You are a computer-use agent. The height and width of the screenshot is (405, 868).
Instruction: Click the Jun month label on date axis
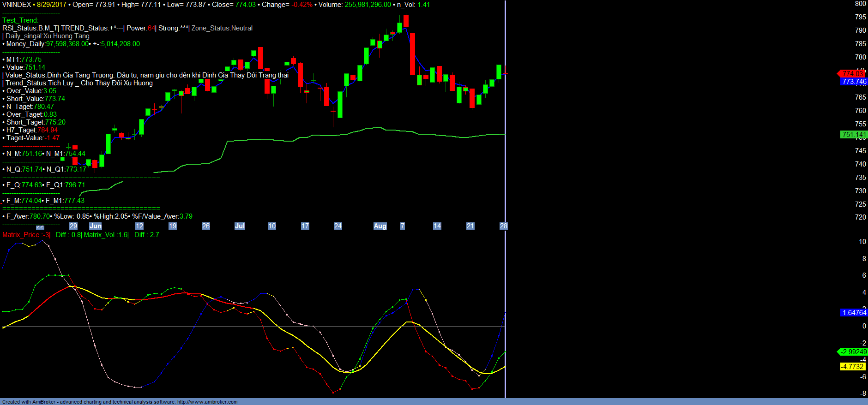click(x=96, y=226)
